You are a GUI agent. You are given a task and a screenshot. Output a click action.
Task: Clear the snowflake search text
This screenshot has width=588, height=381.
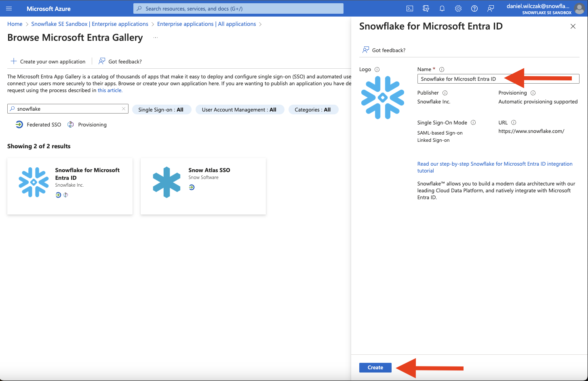[x=124, y=109]
